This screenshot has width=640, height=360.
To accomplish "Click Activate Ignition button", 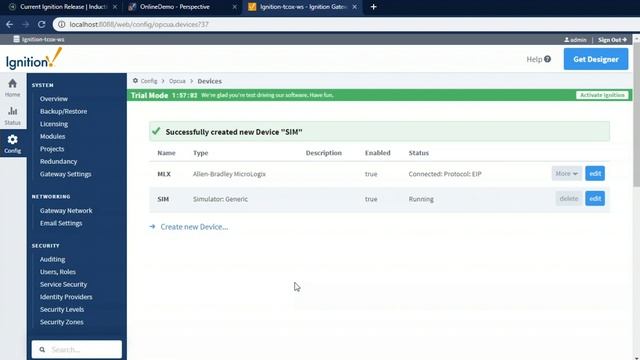I will click(602, 95).
